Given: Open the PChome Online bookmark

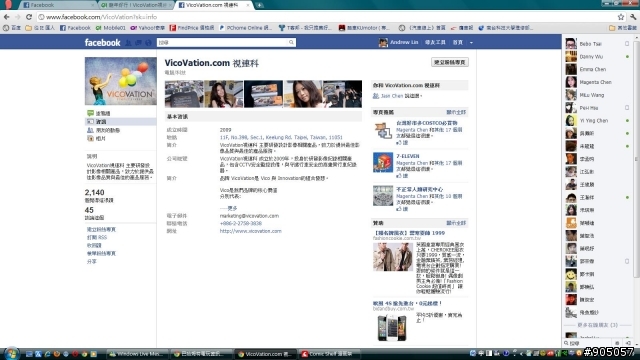Looking at the screenshot, I should pyautogui.click(x=245, y=28).
